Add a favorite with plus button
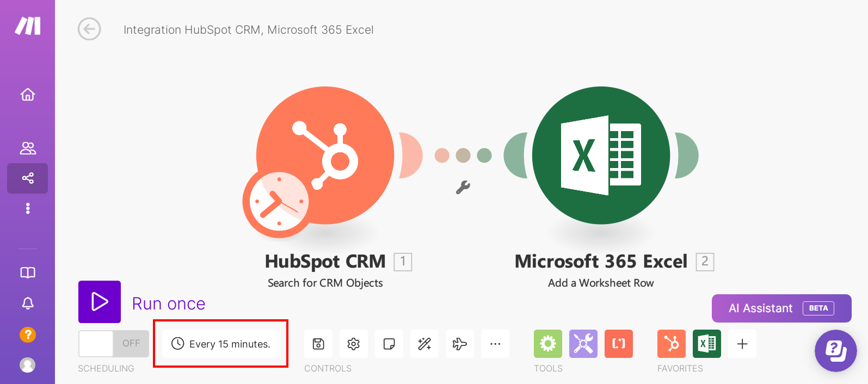The width and height of the screenshot is (868, 384). point(742,344)
